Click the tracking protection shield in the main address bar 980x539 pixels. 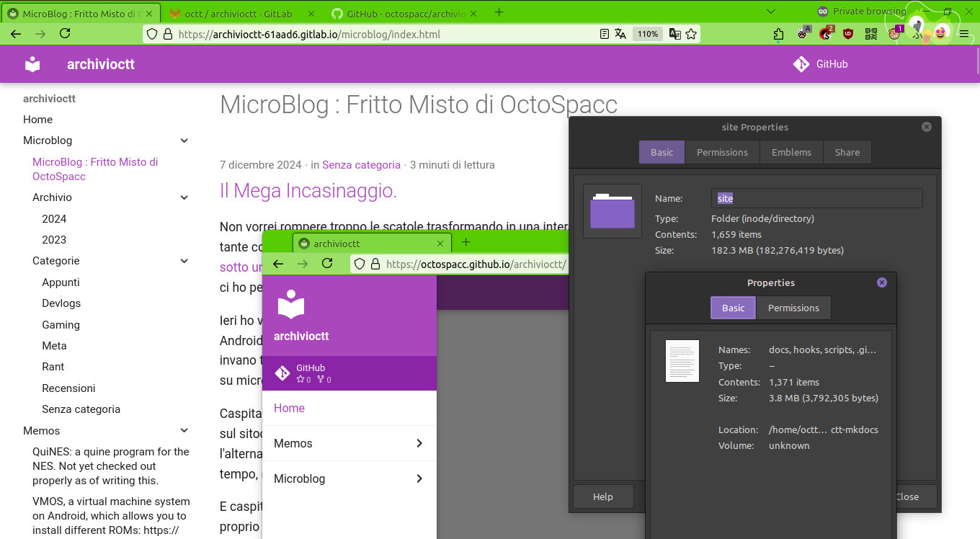pos(151,34)
